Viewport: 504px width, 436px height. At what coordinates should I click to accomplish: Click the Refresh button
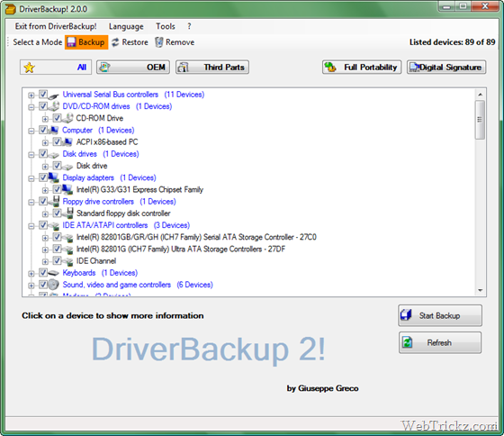click(440, 342)
